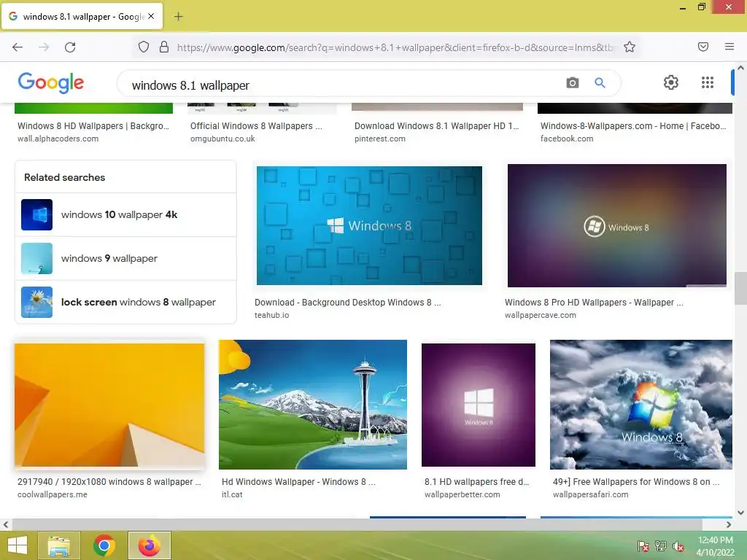This screenshot has width=747, height=560.
Task: Click pinterest.com source text
Action: 379,139
